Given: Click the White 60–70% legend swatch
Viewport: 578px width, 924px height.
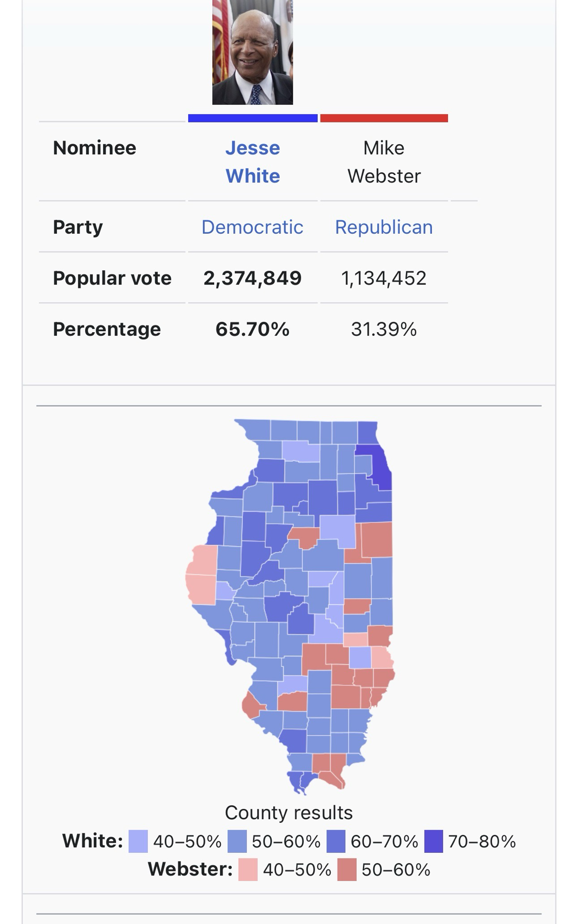Looking at the screenshot, I should [x=336, y=841].
